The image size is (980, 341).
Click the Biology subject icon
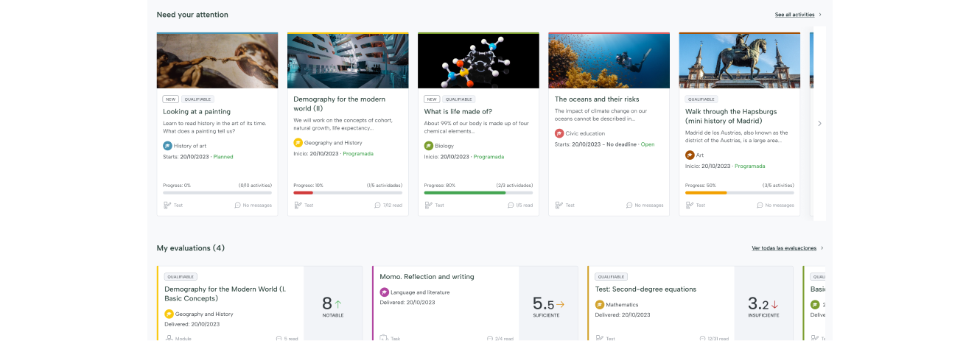tap(428, 146)
